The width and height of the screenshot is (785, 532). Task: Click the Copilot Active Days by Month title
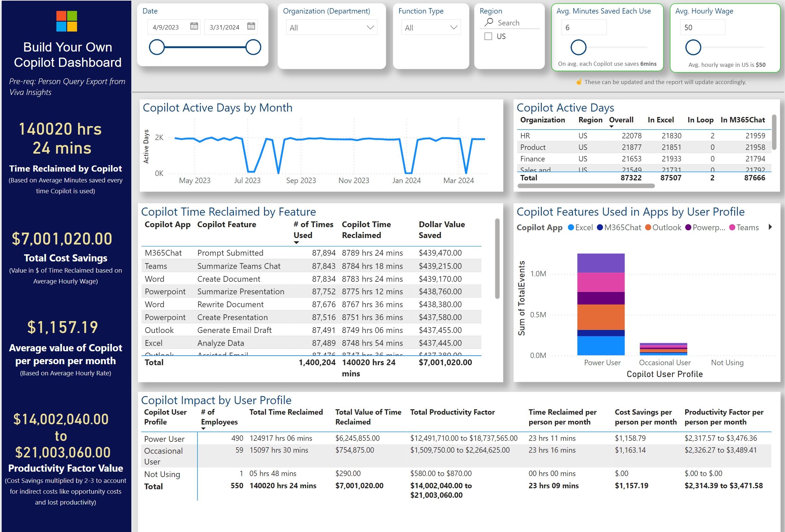tap(217, 108)
